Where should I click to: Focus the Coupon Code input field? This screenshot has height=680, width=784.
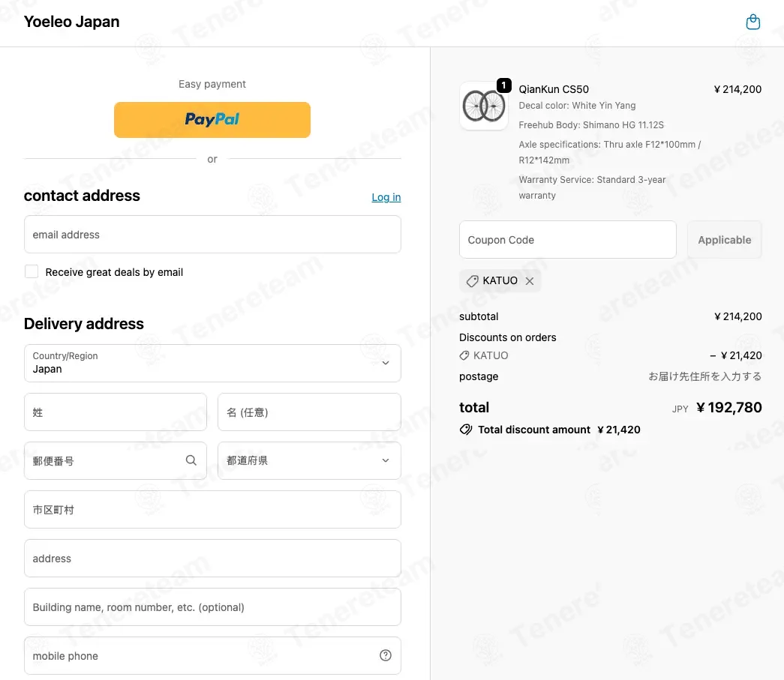point(567,240)
